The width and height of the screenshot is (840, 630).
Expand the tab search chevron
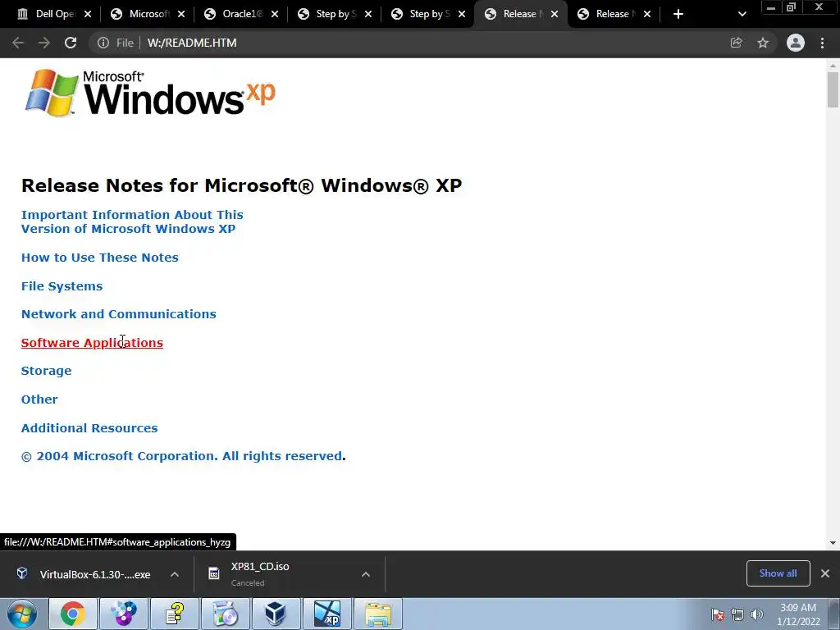pyautogui.click(x=742, y=14)
